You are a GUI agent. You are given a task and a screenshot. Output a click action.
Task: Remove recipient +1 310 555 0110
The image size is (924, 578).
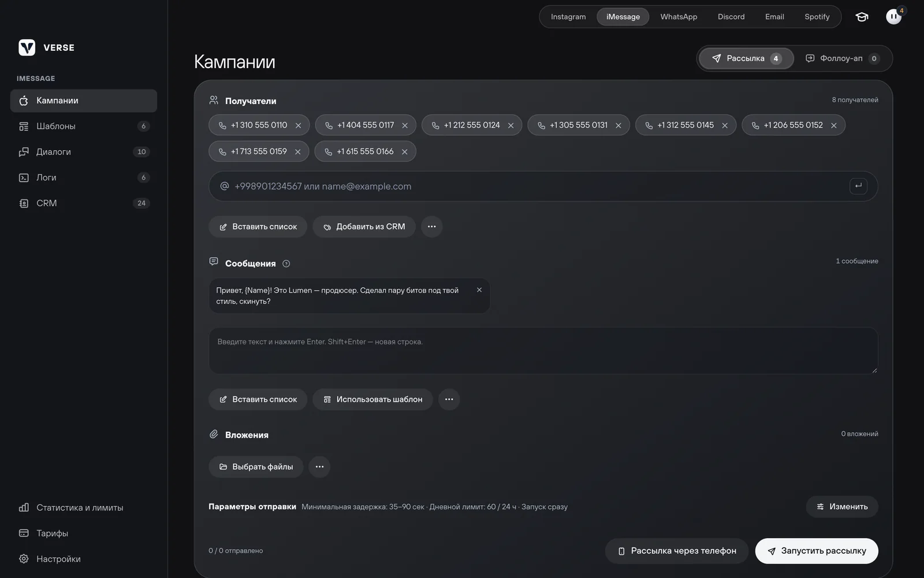298,125
